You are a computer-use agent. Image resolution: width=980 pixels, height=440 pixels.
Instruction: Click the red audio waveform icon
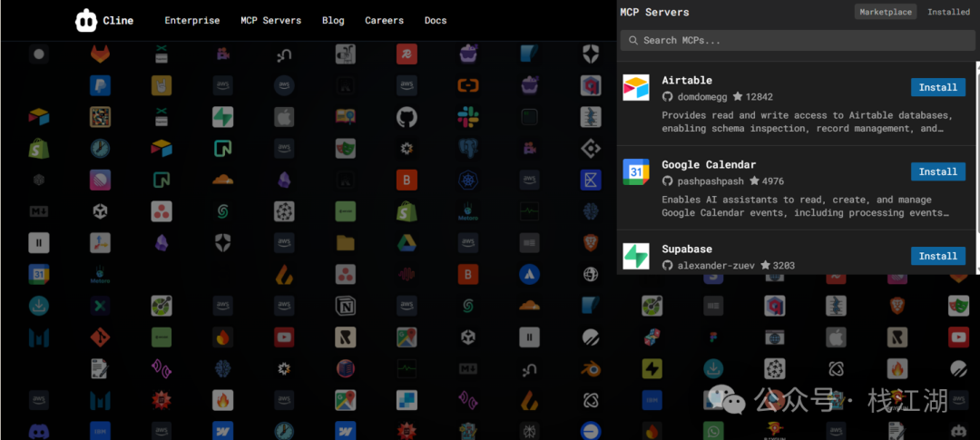pyautogui.click(x=407, y=274)
